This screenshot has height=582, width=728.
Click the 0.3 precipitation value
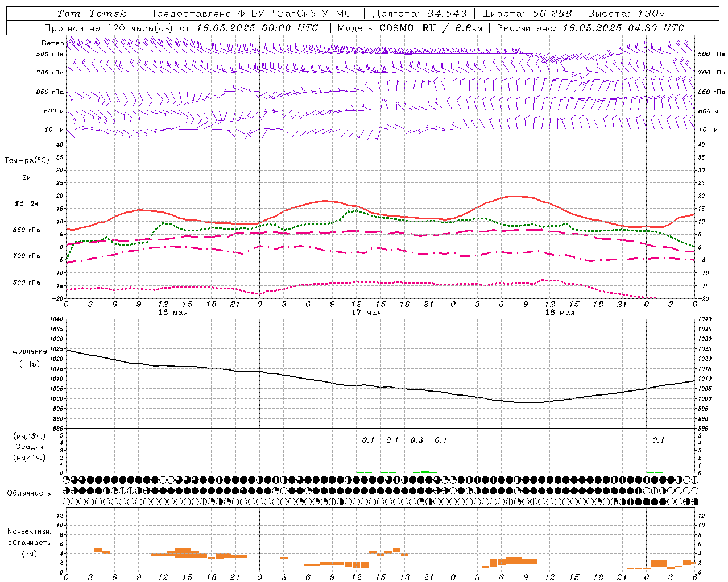[x=416, y=440]
